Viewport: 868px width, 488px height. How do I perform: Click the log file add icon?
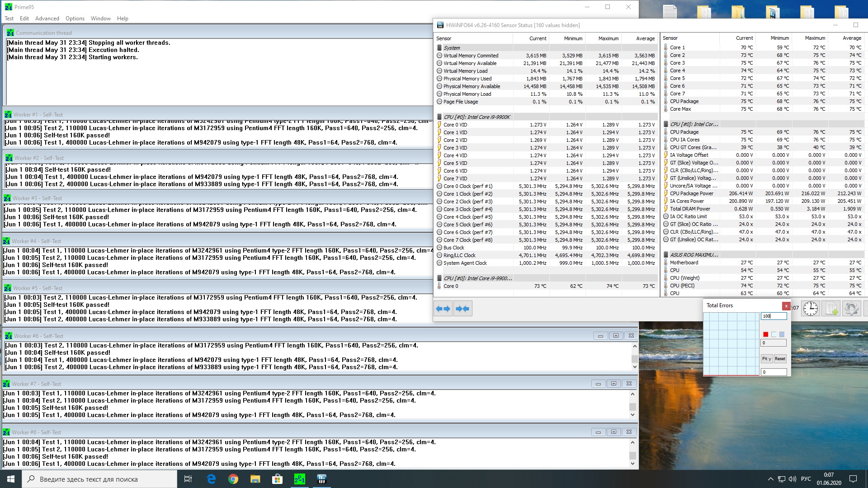click(831, 309)
